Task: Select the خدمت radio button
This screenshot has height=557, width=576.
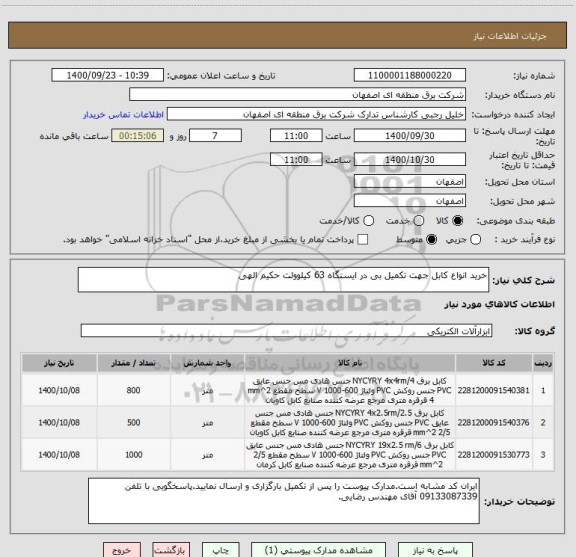Action: tap(418, 220)
